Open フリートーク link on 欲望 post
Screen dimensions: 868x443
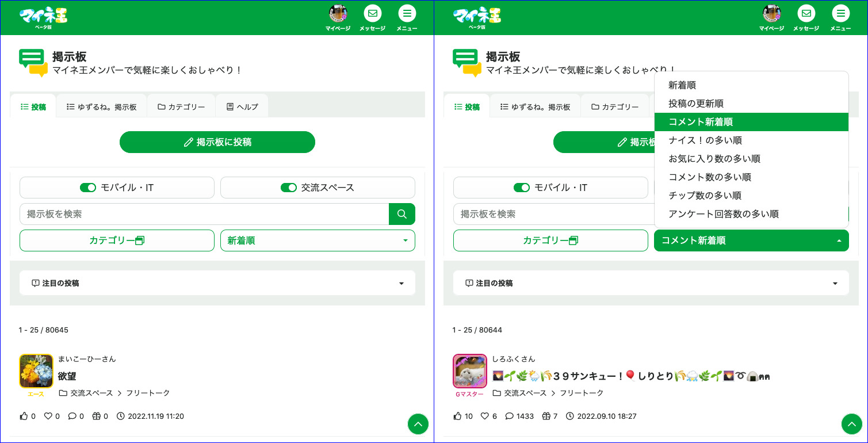(x=148, y=393)
